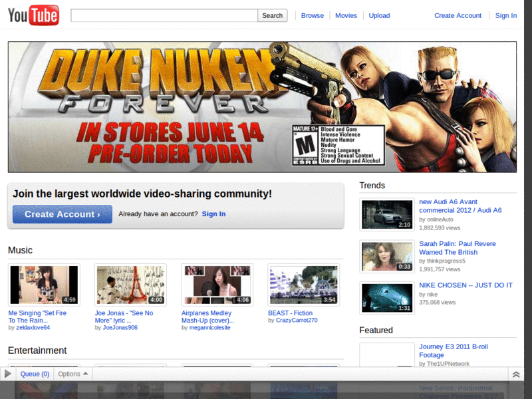Screen dimensions: 532x399
Task: Click the 'Journey E3 2011 B-roll Footage' title
Action: coord(454,351)
